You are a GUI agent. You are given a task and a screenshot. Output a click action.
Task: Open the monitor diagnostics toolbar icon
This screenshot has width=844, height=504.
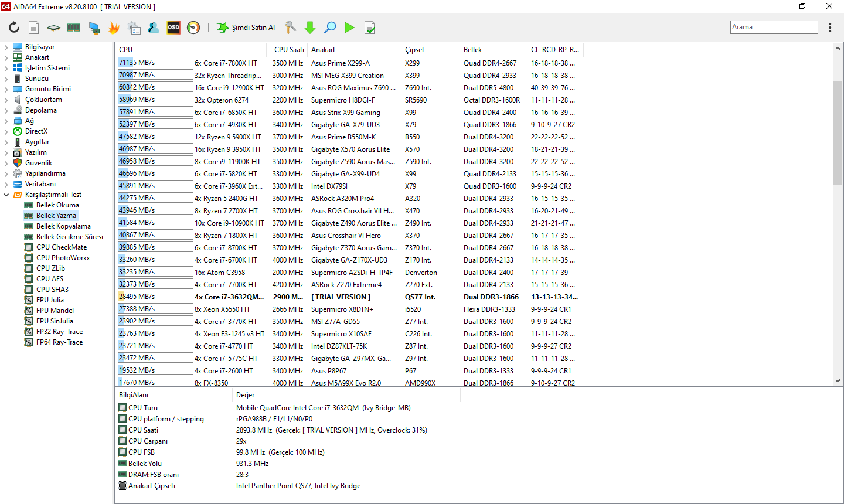point(94,28)
